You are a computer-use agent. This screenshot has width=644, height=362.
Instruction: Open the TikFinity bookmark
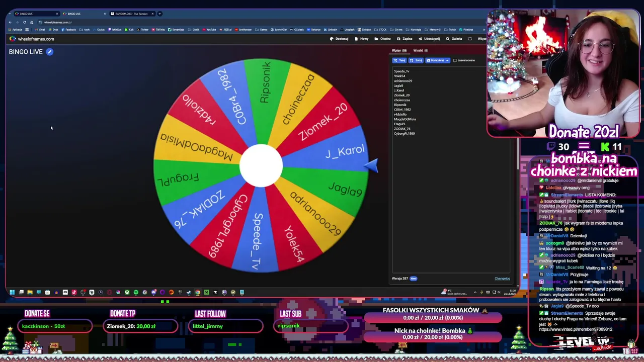coord(158,30)
